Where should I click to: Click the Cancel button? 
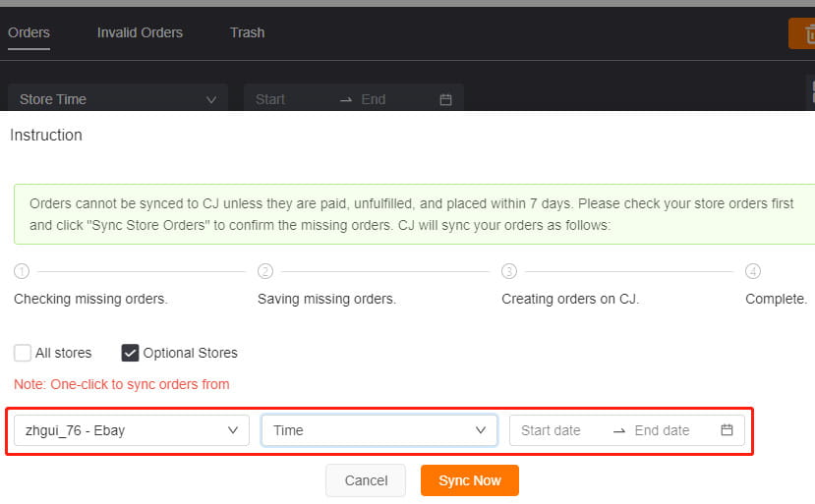366,480
